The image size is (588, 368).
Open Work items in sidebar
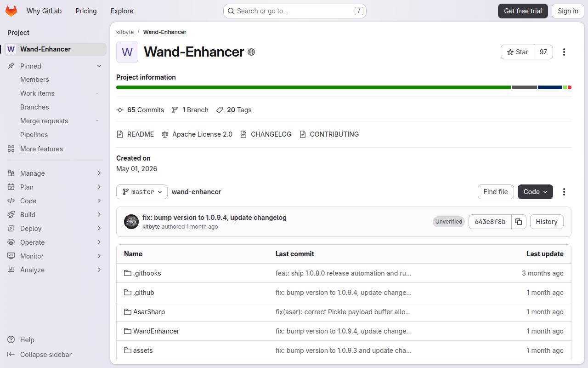pyautogui.click(x=37, y=93)
